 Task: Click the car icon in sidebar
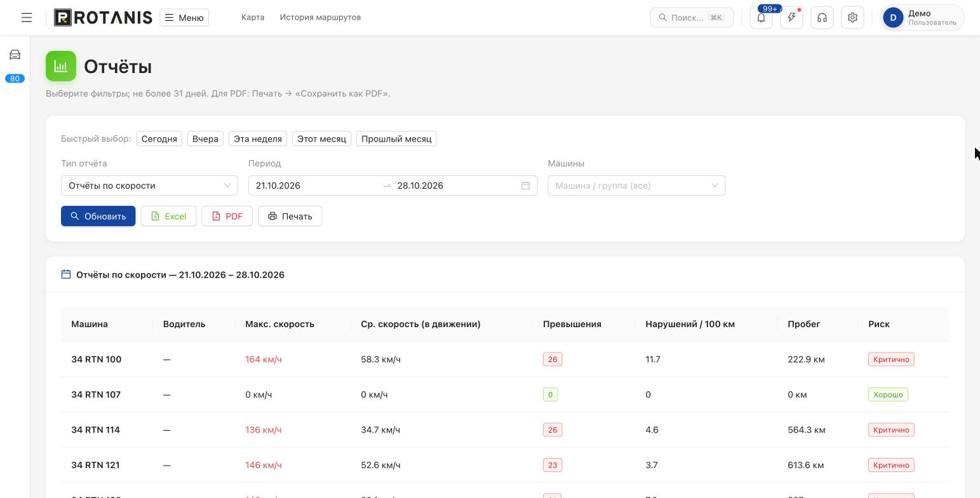point(15,55)
